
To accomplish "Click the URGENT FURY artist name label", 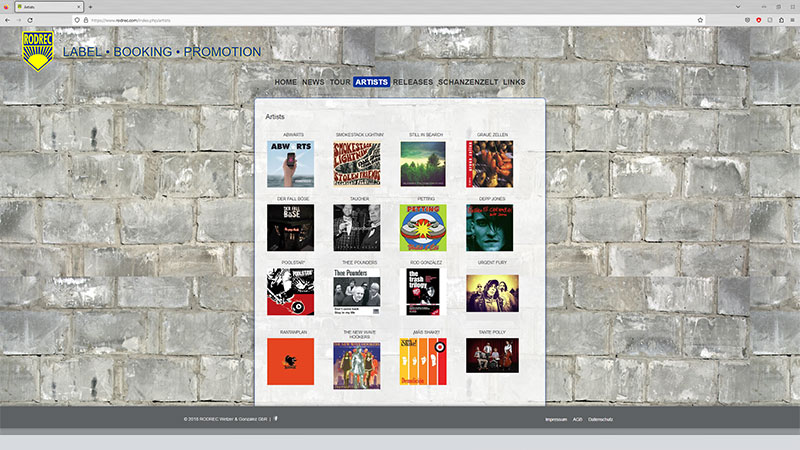I will pyautogui.click(x=492, y=262).
